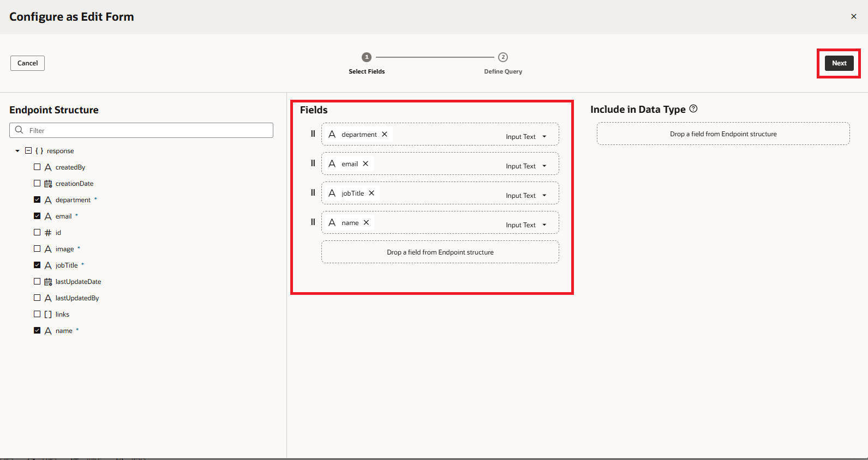Click the Cancel button

(x=27, y=63)
